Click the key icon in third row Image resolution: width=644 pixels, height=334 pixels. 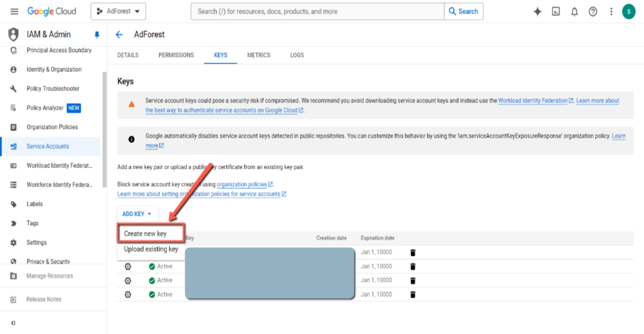coord(128,281)
